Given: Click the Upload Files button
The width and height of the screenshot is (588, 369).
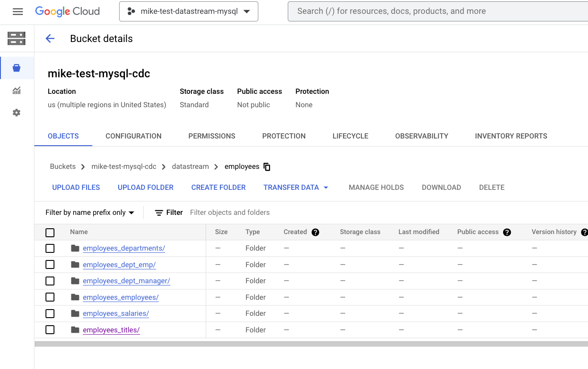Looking at the screenshot, I should coord(76,188).
